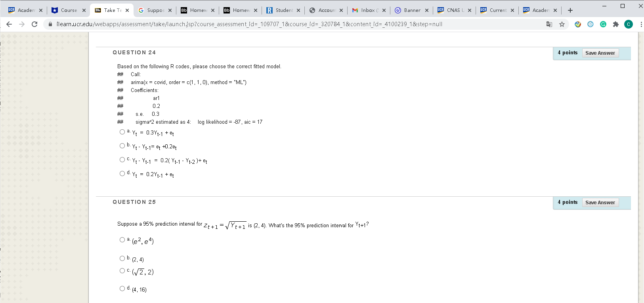Open a new browser tab
Image resolution: width=644 pixels, height=303 pixels.
(x=570, y=10)
